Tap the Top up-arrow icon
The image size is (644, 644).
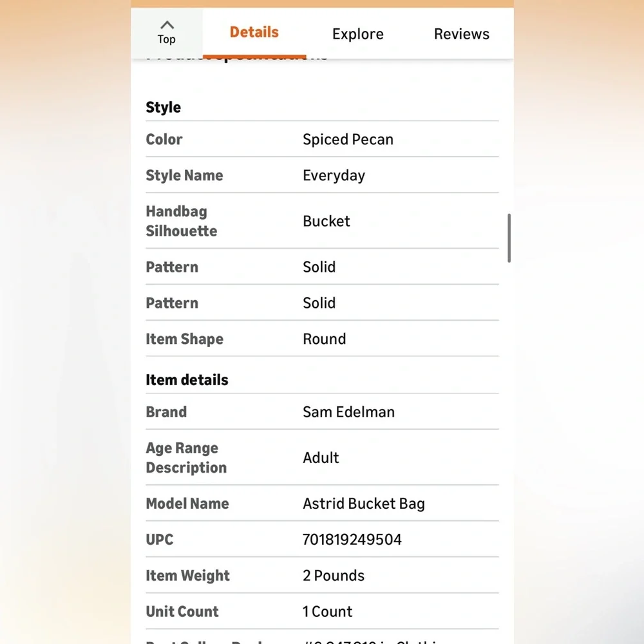(167, 25)
